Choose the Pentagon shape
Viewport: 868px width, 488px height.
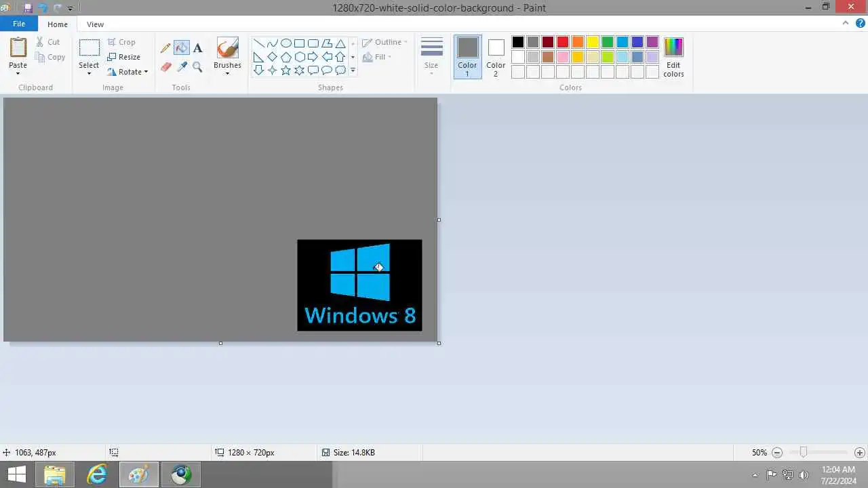tap(285, 57)
